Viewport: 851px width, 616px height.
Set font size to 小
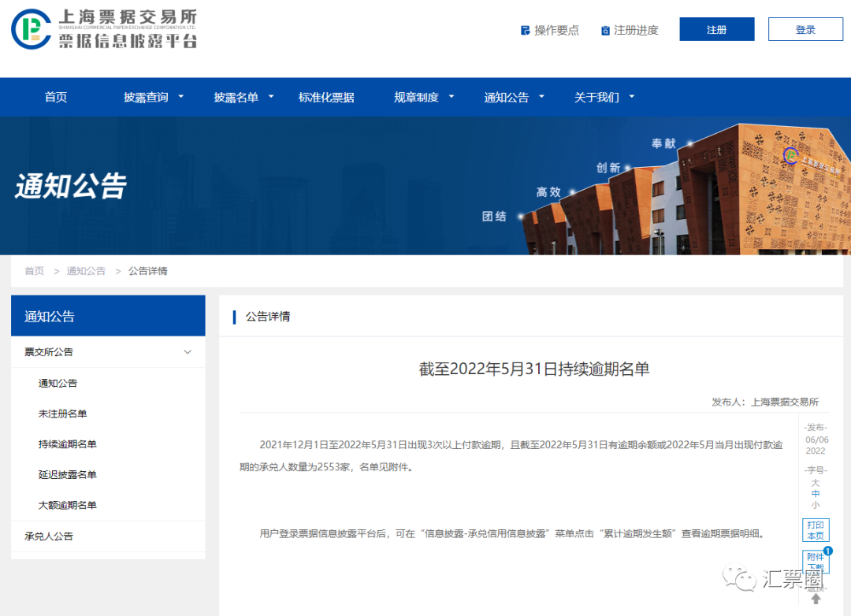(816, 505)
